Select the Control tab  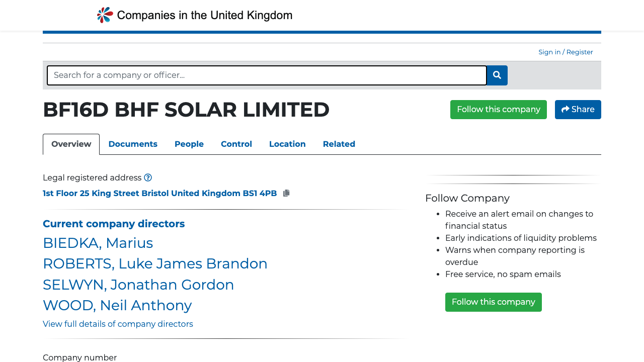click(x=236, y=144)
